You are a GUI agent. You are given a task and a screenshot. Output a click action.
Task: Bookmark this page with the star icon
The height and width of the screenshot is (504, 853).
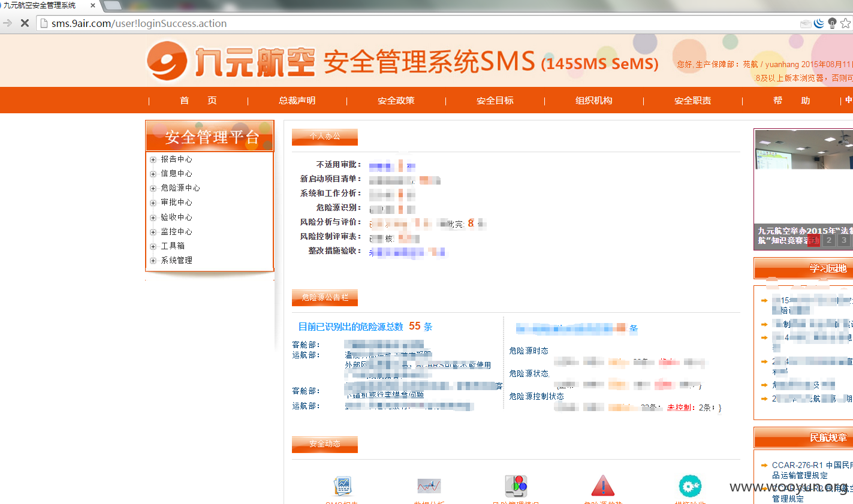tap(846, 23)
